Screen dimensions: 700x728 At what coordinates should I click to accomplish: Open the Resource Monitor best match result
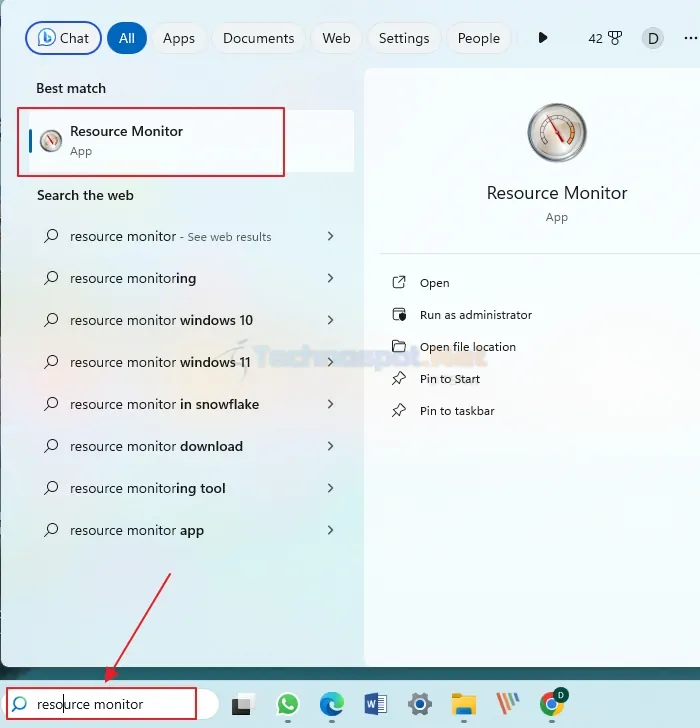click(x=191, y=141)
